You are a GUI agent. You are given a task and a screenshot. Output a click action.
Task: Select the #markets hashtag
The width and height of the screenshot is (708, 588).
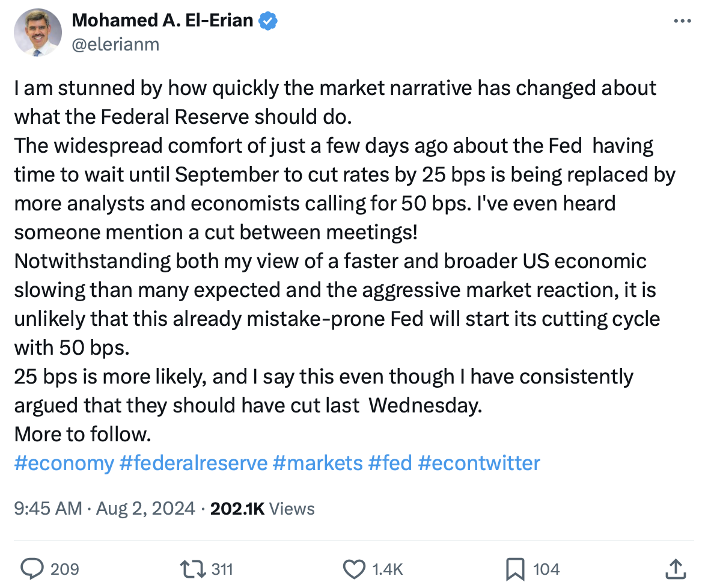click(317, 463)
